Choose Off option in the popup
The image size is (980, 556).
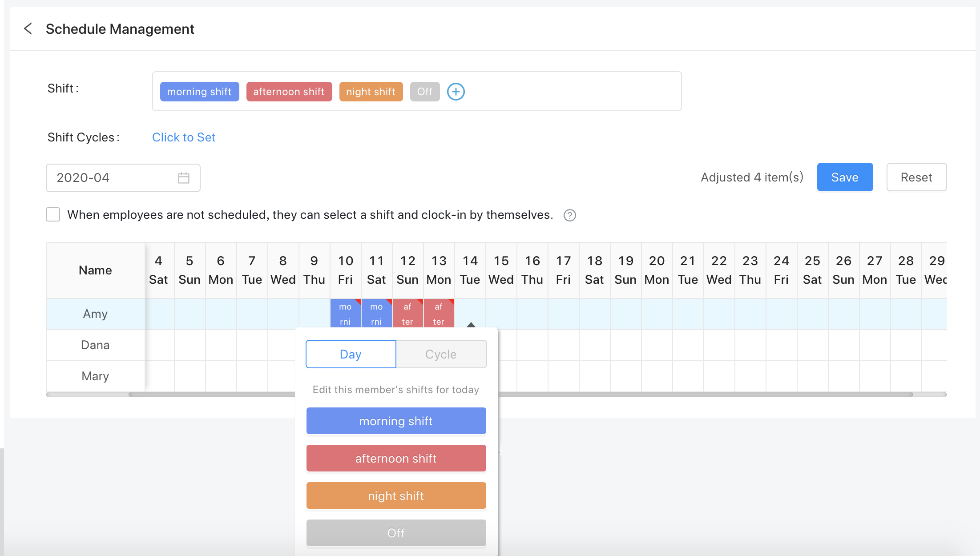pyautogui.click(x=396, y=533)
